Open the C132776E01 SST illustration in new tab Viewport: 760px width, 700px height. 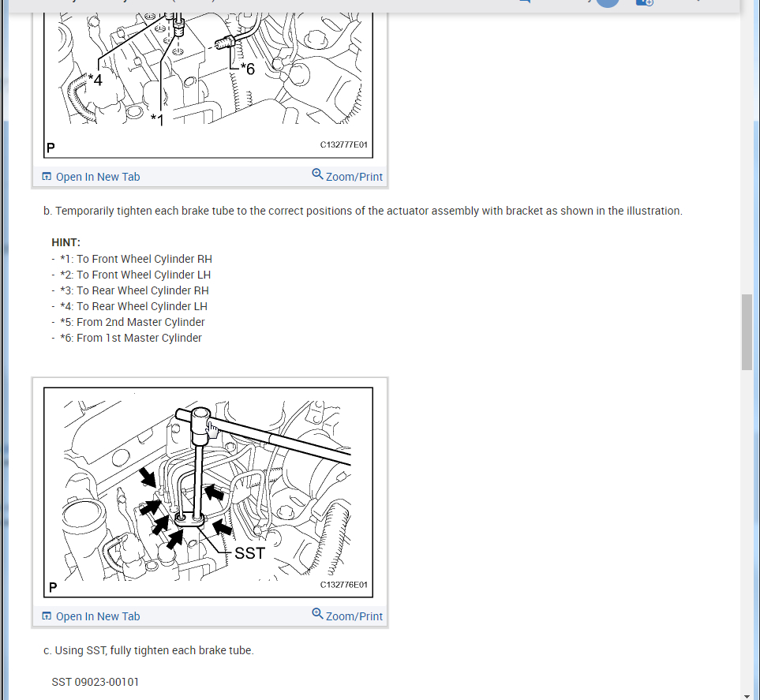coord(91,616)
